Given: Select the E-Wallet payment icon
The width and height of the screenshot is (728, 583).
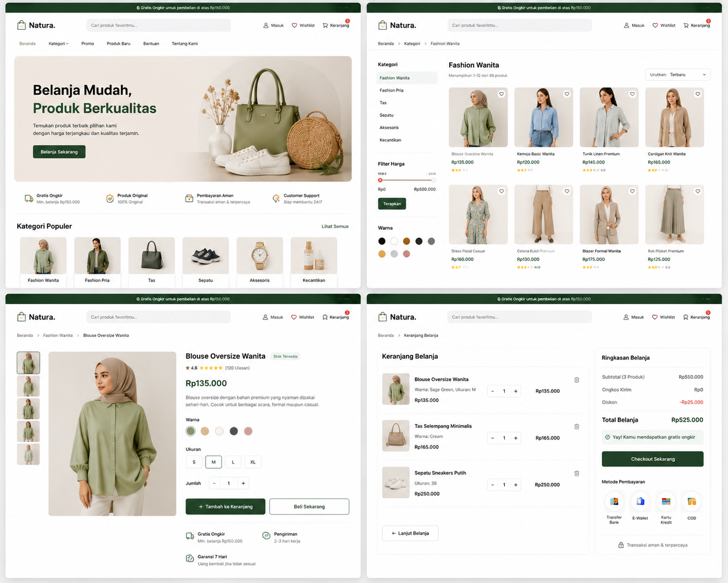Looking at the screenshot, I should [640, 501].
